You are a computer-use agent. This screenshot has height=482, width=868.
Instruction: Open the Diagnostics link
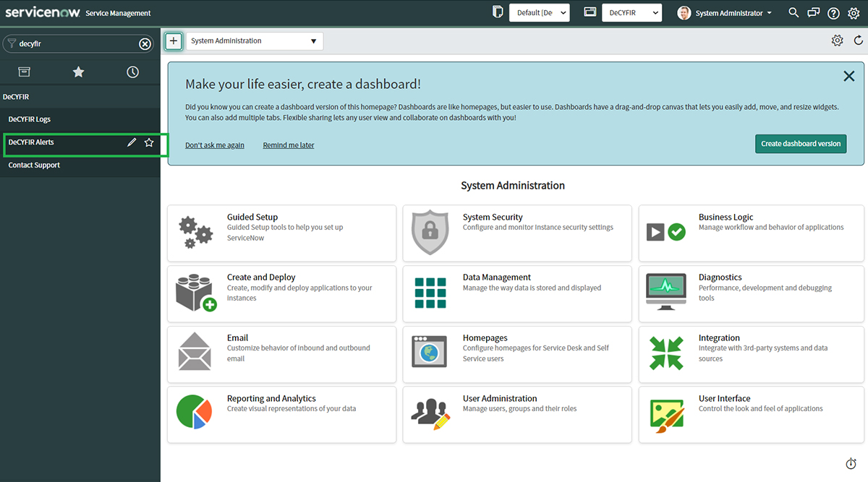(x=720, y=277)
